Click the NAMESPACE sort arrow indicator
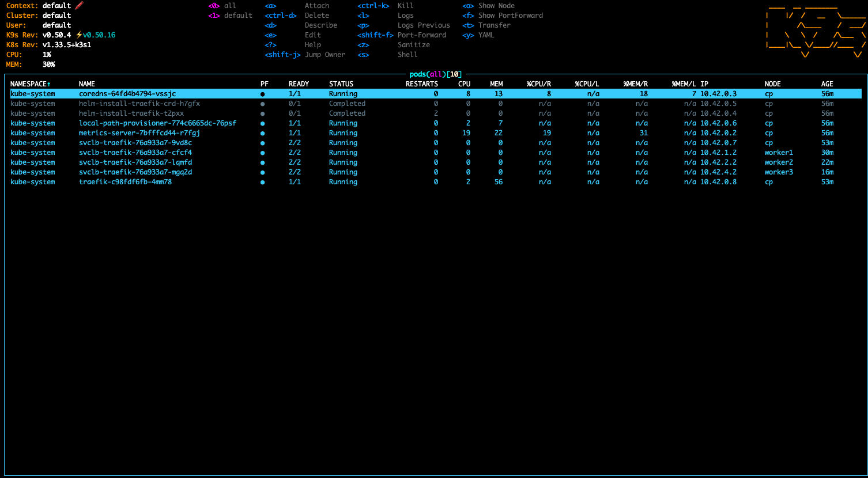Viewport: 868px width, 478px height. (49, 84)
